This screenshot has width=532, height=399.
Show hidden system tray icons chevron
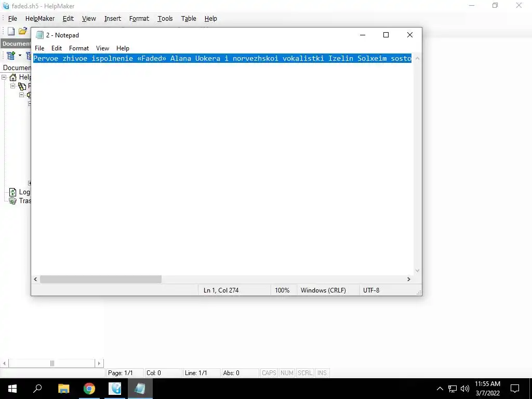coord(440,389)
